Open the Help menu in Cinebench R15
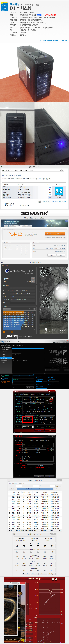 tap(6, 265)
